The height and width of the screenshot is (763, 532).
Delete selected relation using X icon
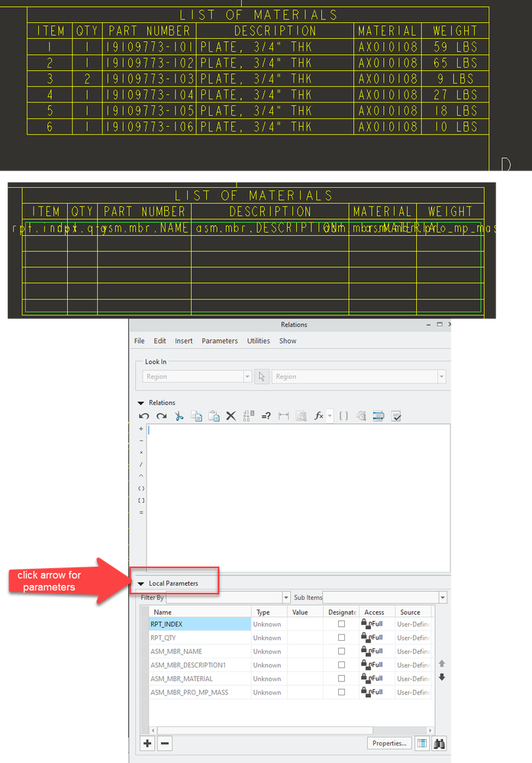[231, 416]
